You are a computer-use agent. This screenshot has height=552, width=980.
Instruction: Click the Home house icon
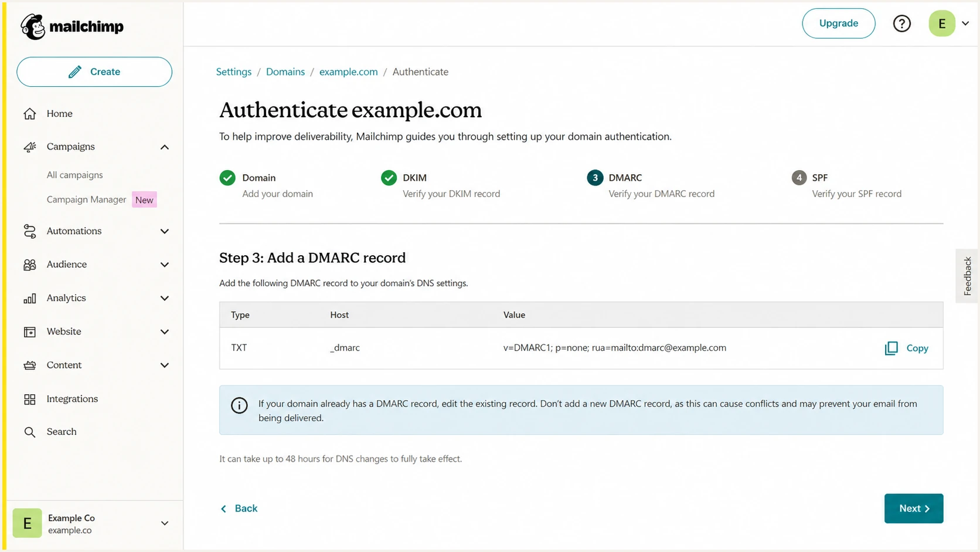[x=30, y=114]
